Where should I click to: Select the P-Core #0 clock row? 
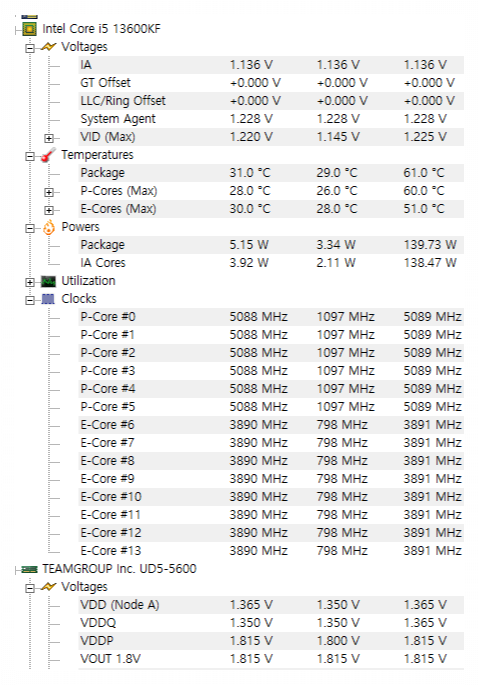[271, 317]
